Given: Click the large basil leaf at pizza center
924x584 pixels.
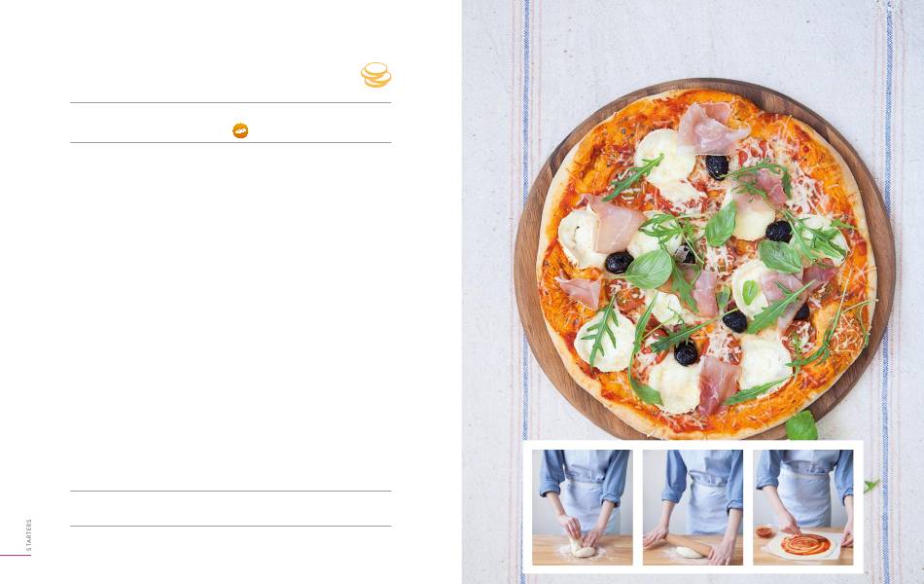Looking at the screenshot, I should coord(650,269).
